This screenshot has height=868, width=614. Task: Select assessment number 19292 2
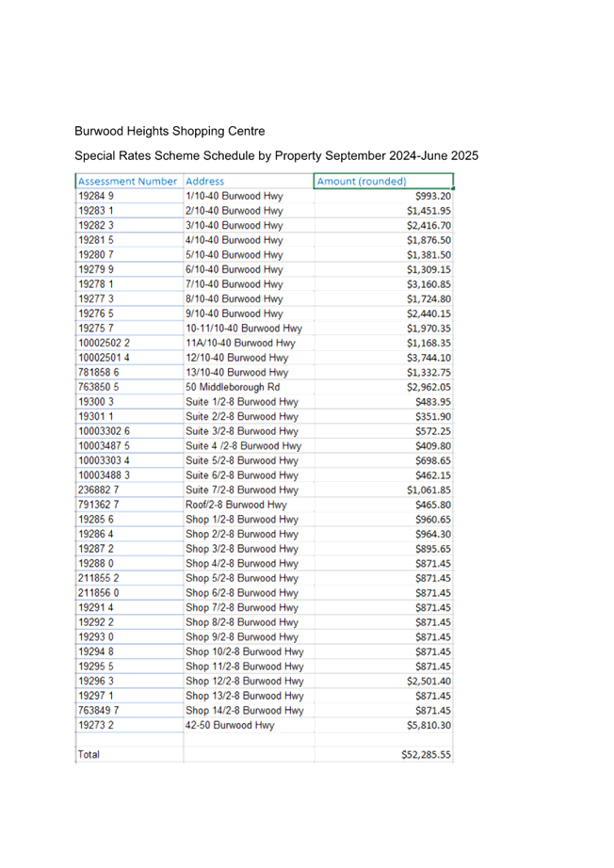(96, 621)
